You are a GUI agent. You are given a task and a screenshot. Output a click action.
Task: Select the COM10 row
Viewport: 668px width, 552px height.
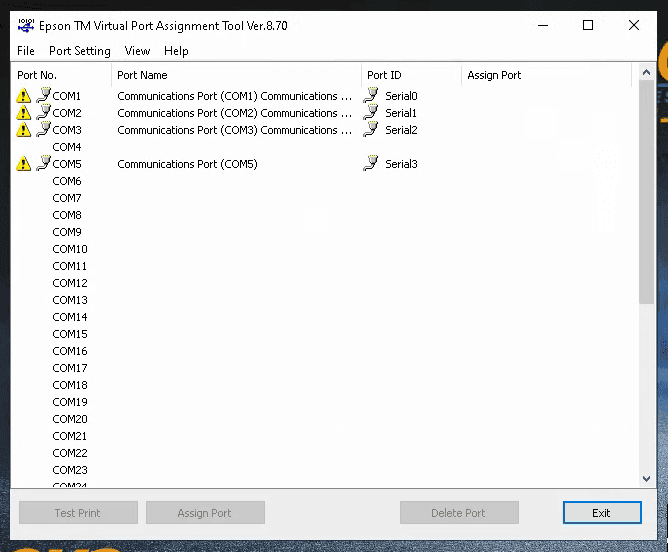(x=322, y=249)
